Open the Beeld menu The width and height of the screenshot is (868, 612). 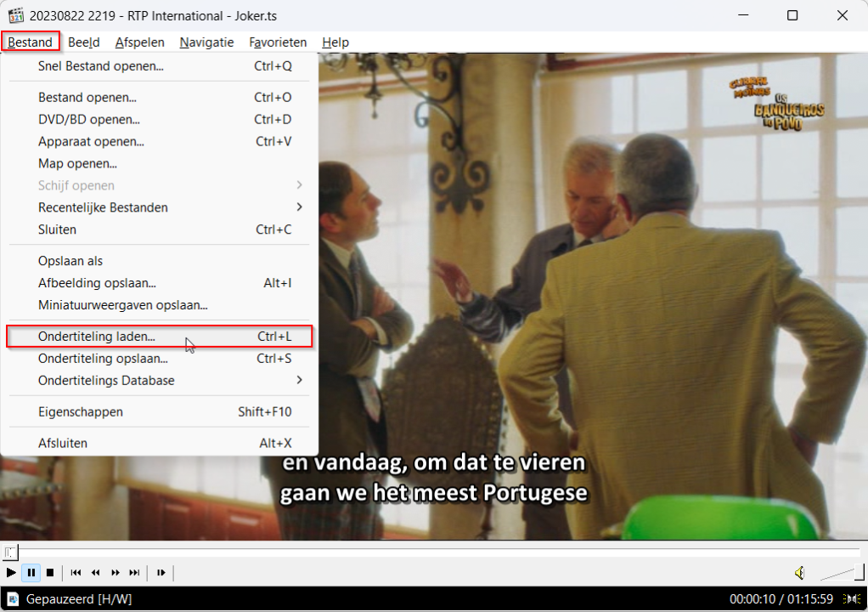(83, 42)
